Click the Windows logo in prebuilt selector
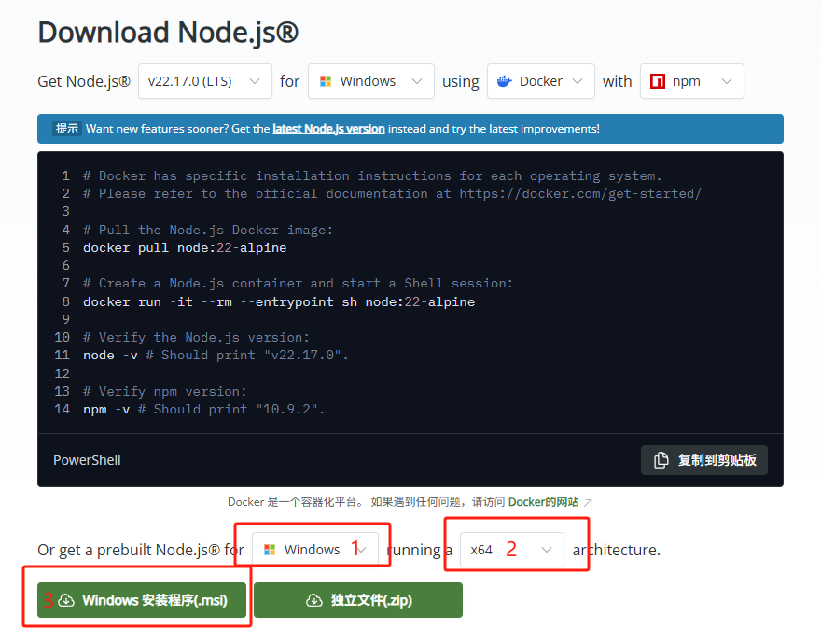821x644 pixels. (x=270, y=550)
